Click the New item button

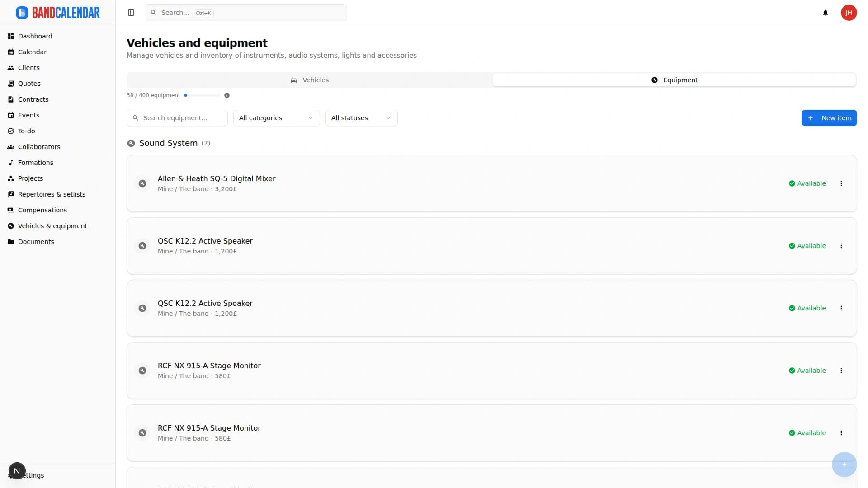coord(829,118)
